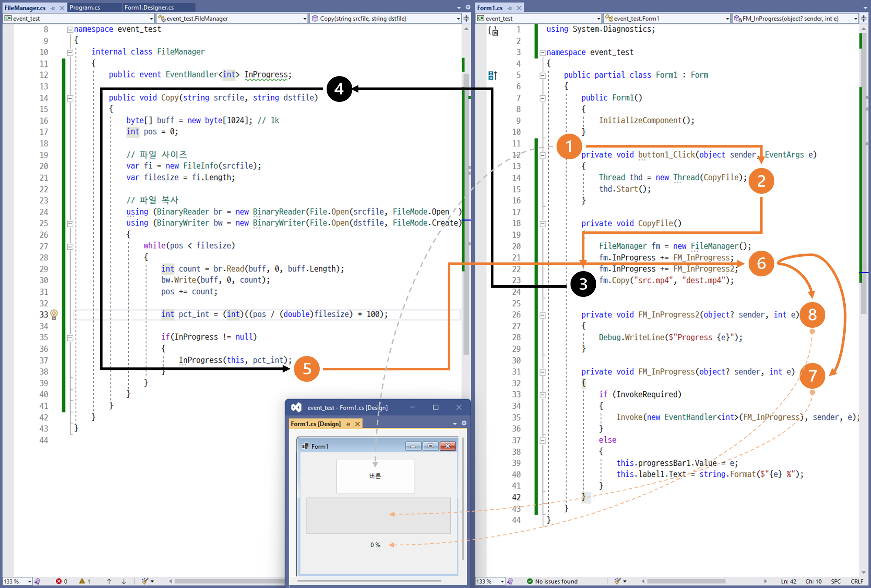
Task: Click the code cleanup broom icon in left editor
Action: point(145,581)
